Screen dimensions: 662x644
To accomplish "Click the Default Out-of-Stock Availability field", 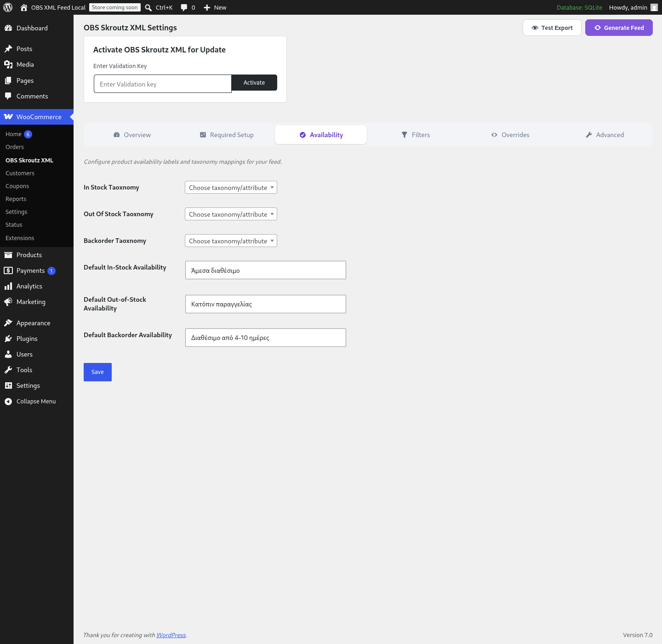I will pos(266,304).
